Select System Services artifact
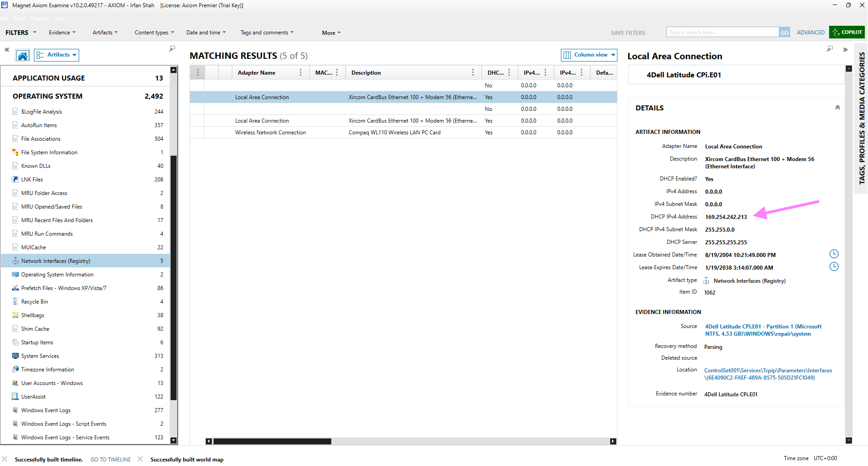This screenshot has height=466, width=868. point(85,356)
